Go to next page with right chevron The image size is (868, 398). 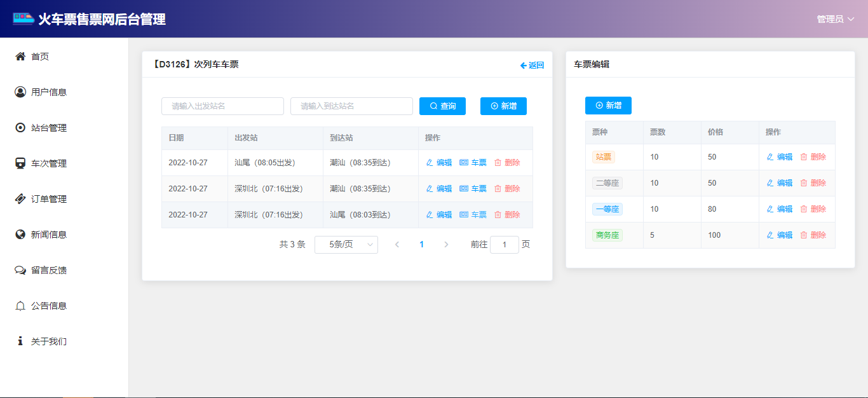point(446,245)
